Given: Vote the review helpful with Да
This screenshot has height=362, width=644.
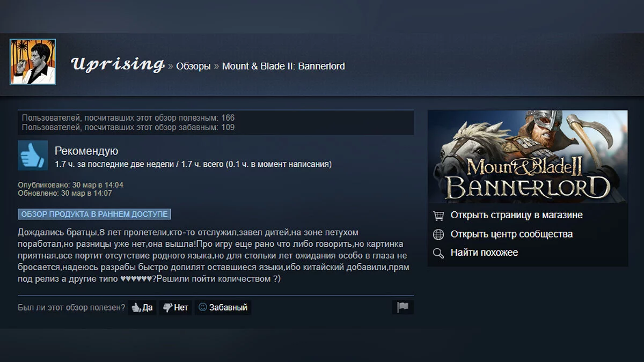Looking at the screenshot, I should (x=142, y=307).
